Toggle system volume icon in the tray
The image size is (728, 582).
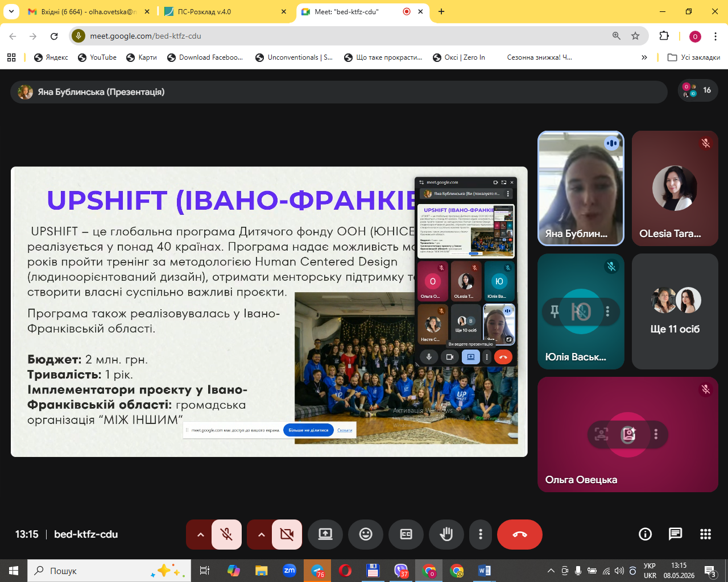(619, 571)
